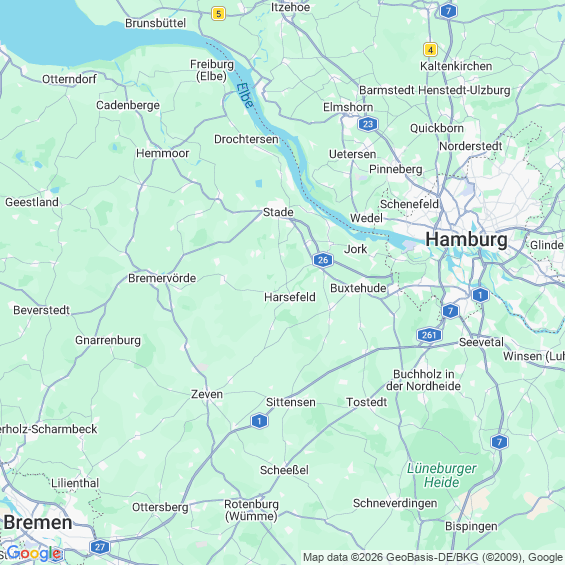Click the Elbe river label
This screenshot has width=565, height=565.
(245, 95)
